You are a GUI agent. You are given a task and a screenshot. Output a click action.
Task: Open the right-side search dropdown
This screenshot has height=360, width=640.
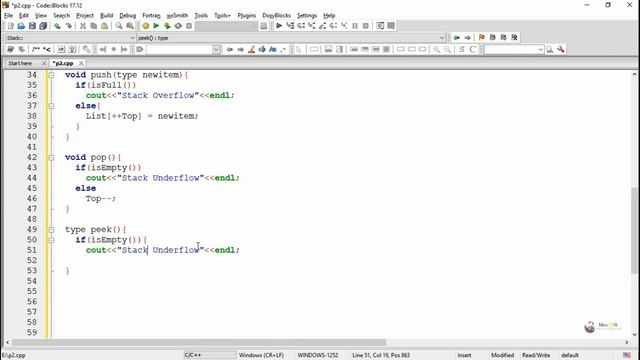coord(540,49)
